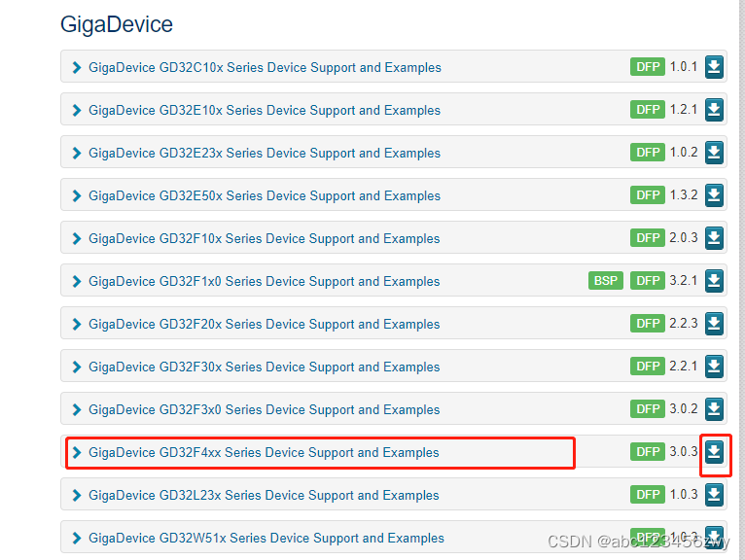Download the GD32L23x pack version 1.0.3

714,495
